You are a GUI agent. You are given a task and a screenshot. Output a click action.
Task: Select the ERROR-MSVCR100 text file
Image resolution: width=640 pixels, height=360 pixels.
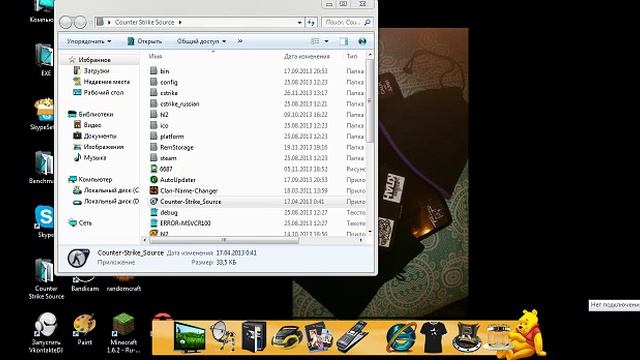(x=185, y=223)
